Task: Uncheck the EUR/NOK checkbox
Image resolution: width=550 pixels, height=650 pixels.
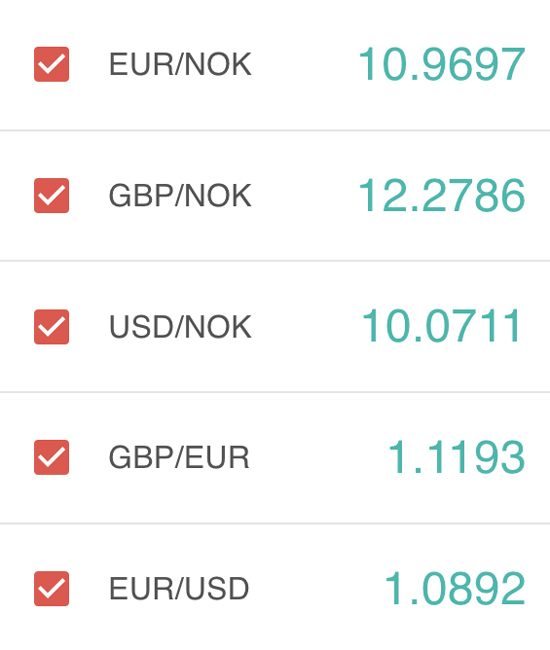Action: tap(51, 64)
